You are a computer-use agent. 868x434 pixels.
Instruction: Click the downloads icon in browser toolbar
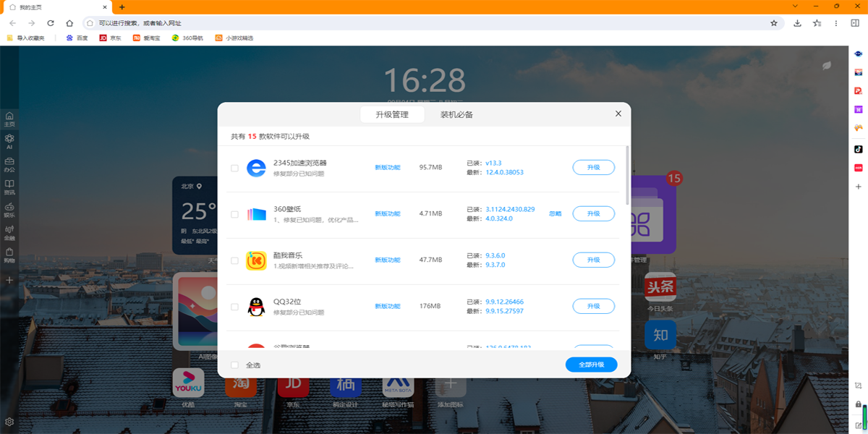(797, 23)
